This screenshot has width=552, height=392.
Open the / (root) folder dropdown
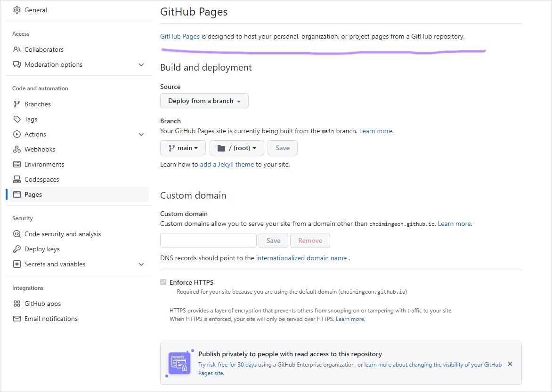[x=236, y=148]
